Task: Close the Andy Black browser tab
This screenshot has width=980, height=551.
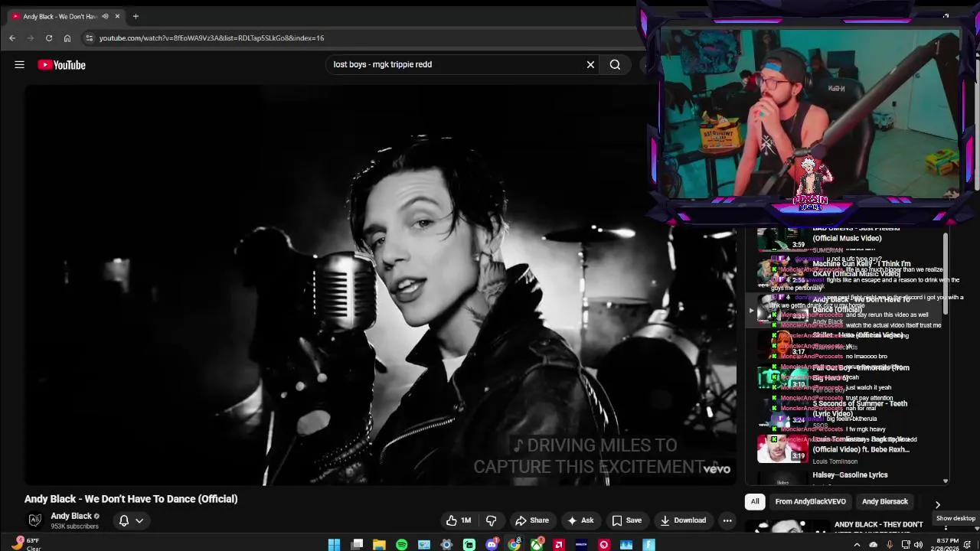Action: [117, 16]
